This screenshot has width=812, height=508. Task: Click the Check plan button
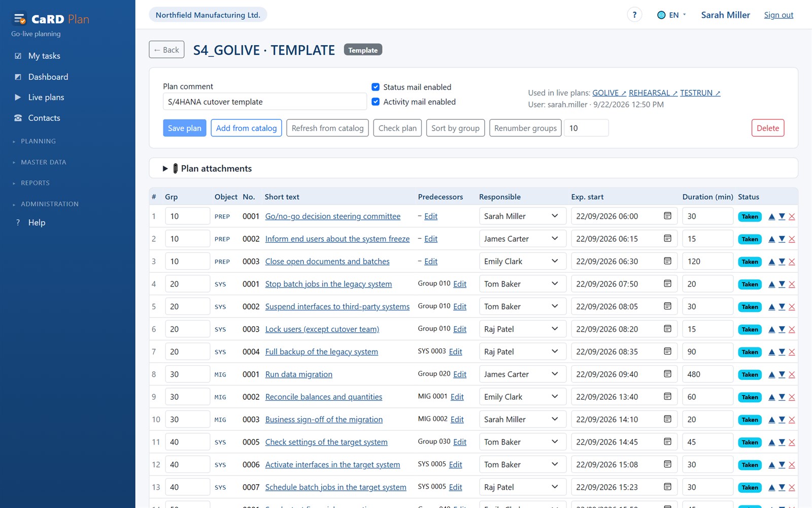click(397, 128)
